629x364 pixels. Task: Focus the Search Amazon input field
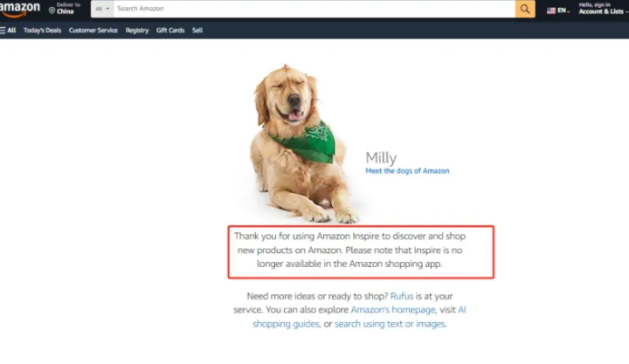click(314, 9)
